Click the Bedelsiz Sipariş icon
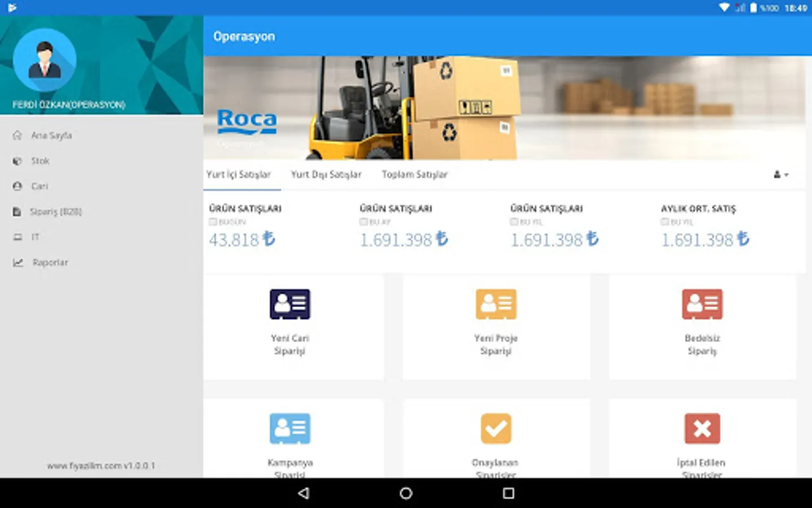Image resolution: width=812 pixels, height=508 pixels. [702, 304]
